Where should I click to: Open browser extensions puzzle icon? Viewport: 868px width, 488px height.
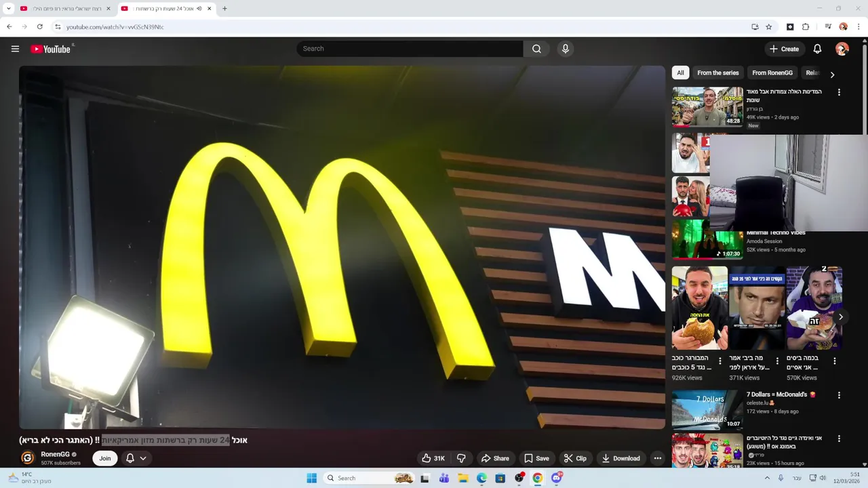click(806, 27)
